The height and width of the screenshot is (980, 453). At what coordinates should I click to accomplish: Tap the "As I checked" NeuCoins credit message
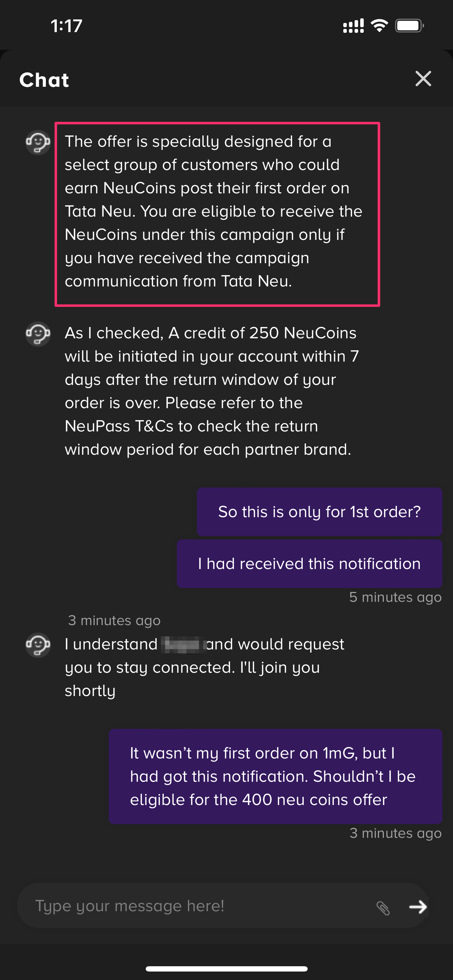[x=211, y=391]
